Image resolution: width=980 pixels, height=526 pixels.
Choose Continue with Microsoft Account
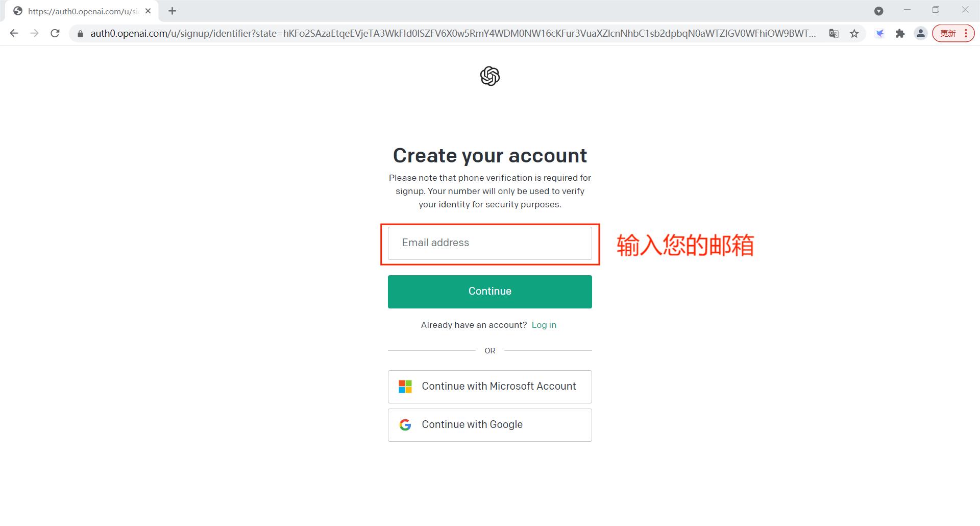click(x=490, y=387)
